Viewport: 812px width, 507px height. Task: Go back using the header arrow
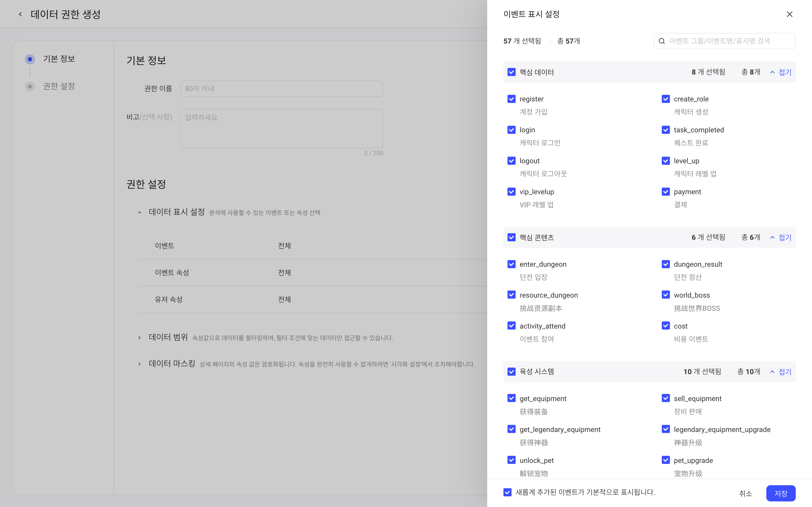click(x=21, y=14)
